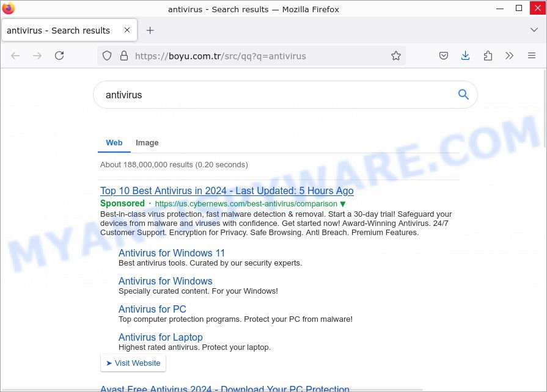
Task: Show more tools overflow chevrons
Action: point(509,56)
